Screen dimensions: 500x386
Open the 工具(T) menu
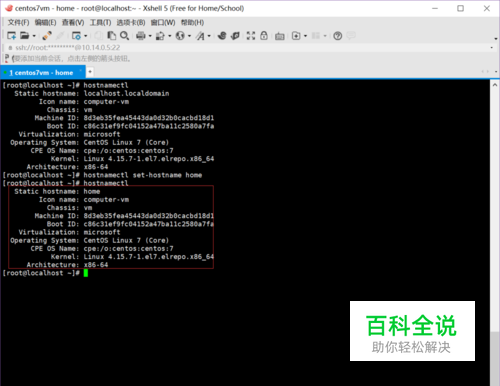(100, 22)
